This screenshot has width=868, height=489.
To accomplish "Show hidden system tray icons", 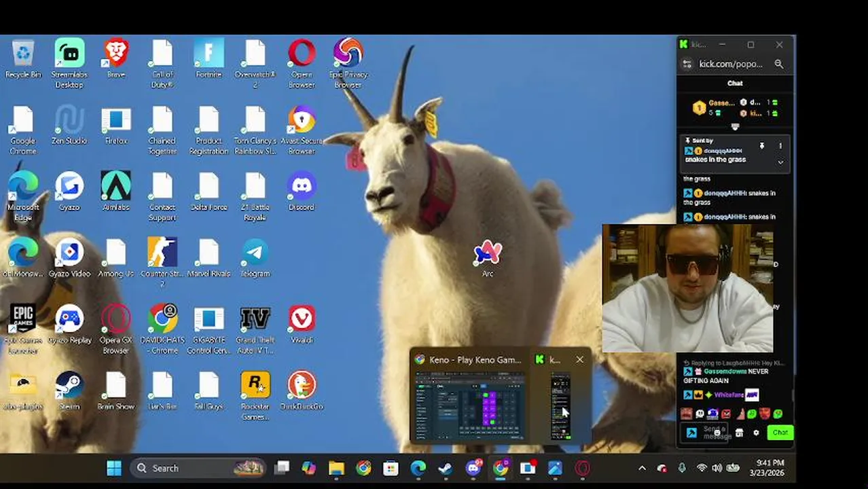I will tap(642, 468).
